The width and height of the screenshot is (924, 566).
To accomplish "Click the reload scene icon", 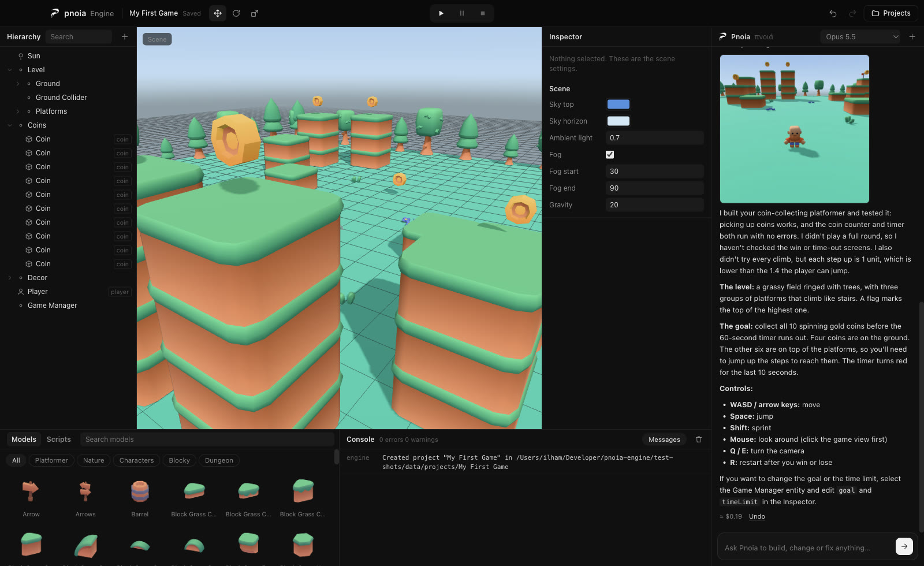I will coord(236,13).
